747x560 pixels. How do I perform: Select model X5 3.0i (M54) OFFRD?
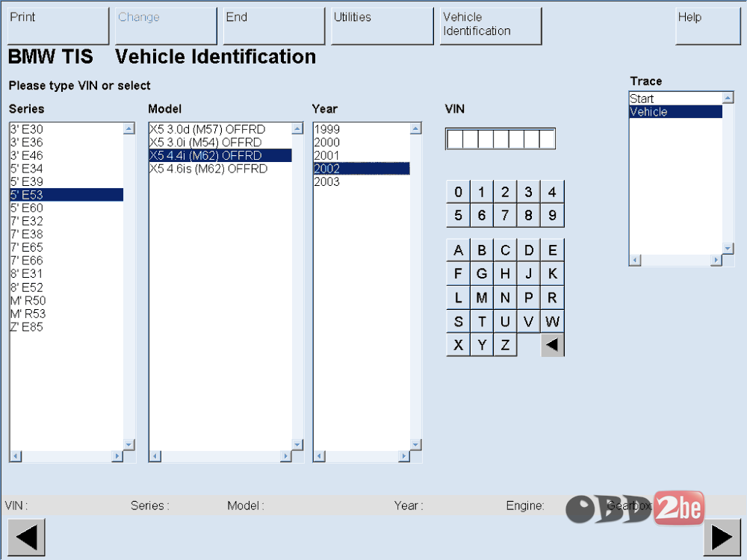[220, 143]
